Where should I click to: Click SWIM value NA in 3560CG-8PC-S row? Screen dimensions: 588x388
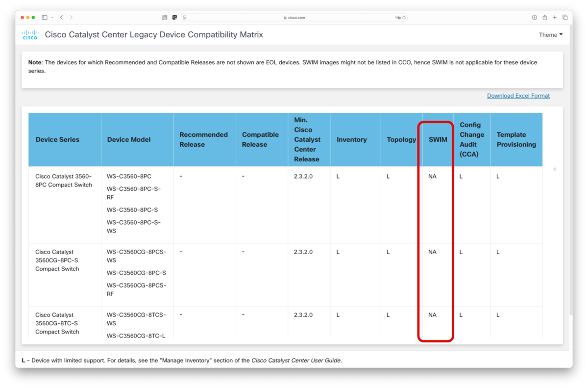432,252
